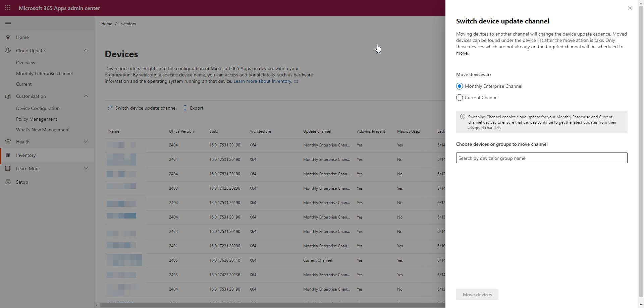Open Device Configuration from the sidebar
This screenshot has height=308, width=644.
tap(38, 108)
